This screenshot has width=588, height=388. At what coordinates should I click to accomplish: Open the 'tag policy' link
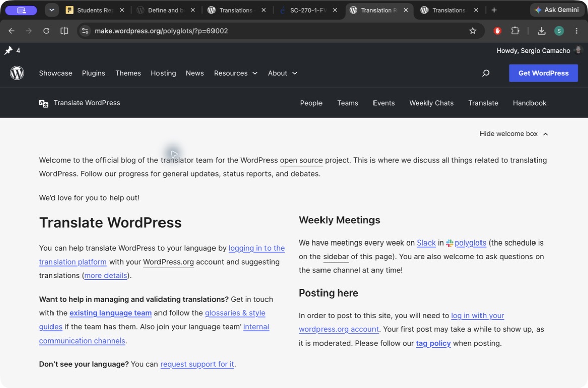pos(433,343)
